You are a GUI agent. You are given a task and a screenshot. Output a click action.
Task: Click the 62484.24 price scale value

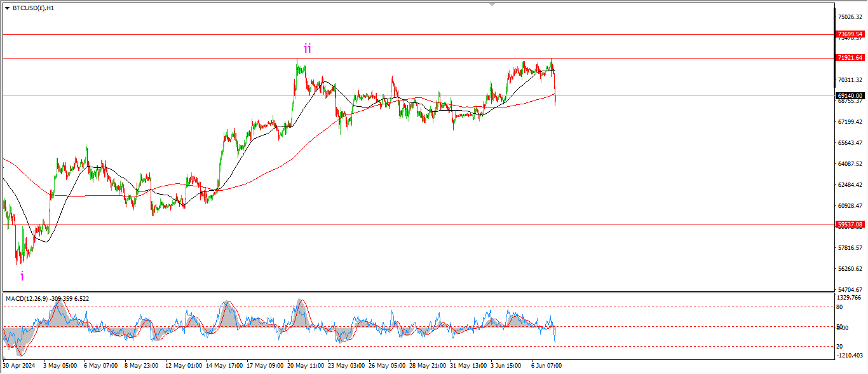(x=851, y=185)
